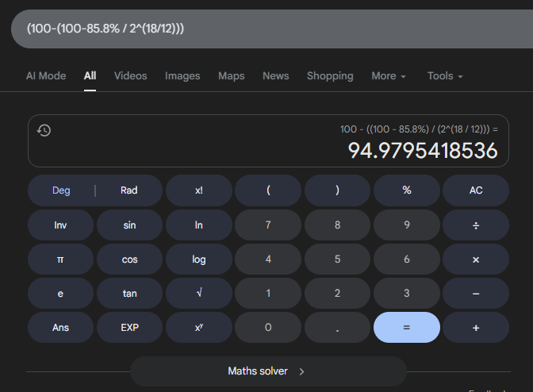The width and height of the screenshot is (533, 392).
Task: Click the Maths solver chevron arrow
Action: 301,371
